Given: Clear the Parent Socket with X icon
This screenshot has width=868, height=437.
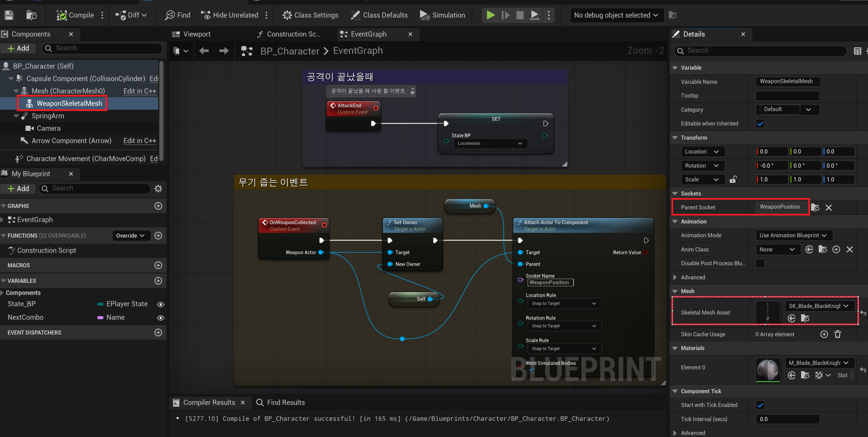Looking at the screenshot, I should [x=829, y=208].
